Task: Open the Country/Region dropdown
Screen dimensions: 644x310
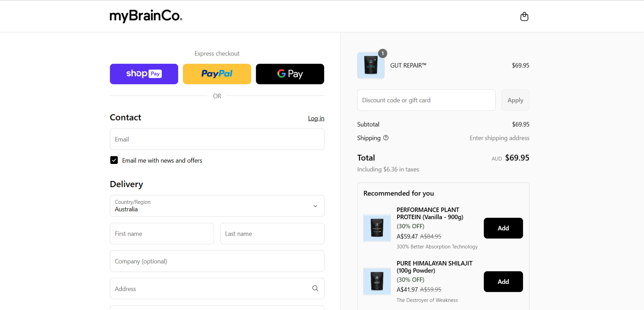Action: pos(217,206)
